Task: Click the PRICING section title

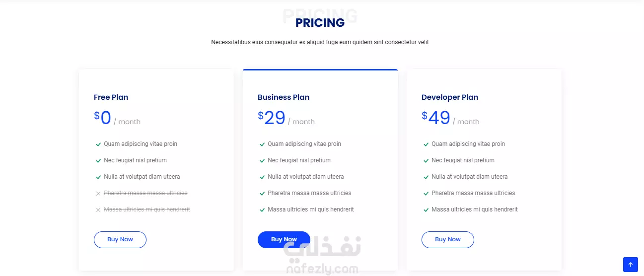Action: click(320, 23)
